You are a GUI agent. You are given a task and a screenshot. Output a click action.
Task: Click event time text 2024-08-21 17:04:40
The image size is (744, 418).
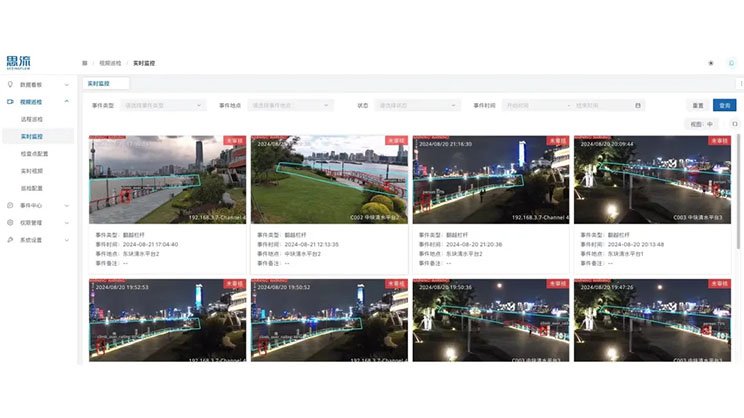150,244
